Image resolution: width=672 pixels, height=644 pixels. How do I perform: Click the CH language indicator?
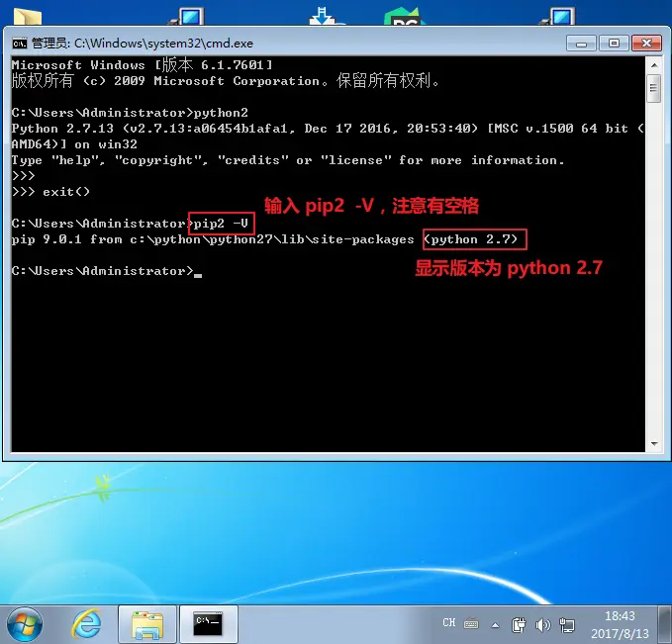click(448, 622)
